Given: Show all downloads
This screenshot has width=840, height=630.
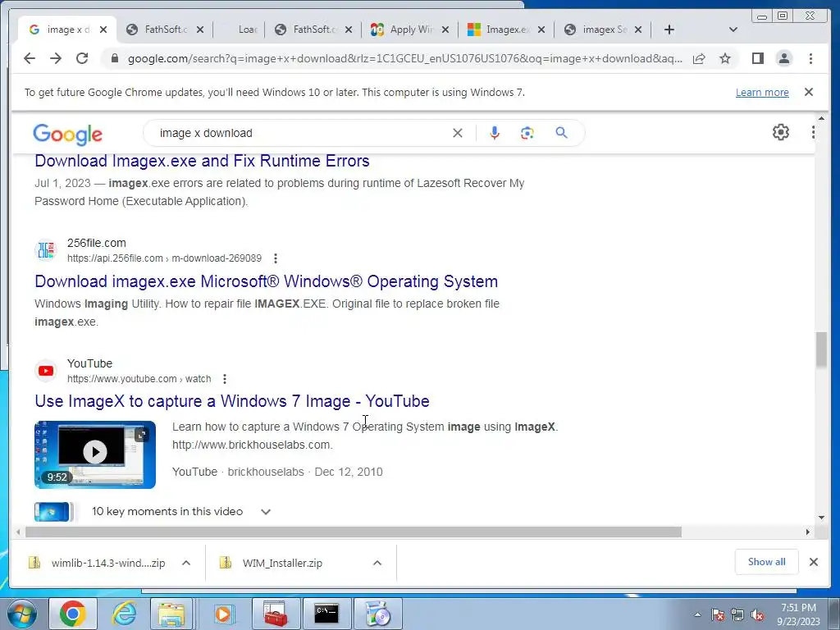Looking at the screenshot, I should tap(767, 562).
